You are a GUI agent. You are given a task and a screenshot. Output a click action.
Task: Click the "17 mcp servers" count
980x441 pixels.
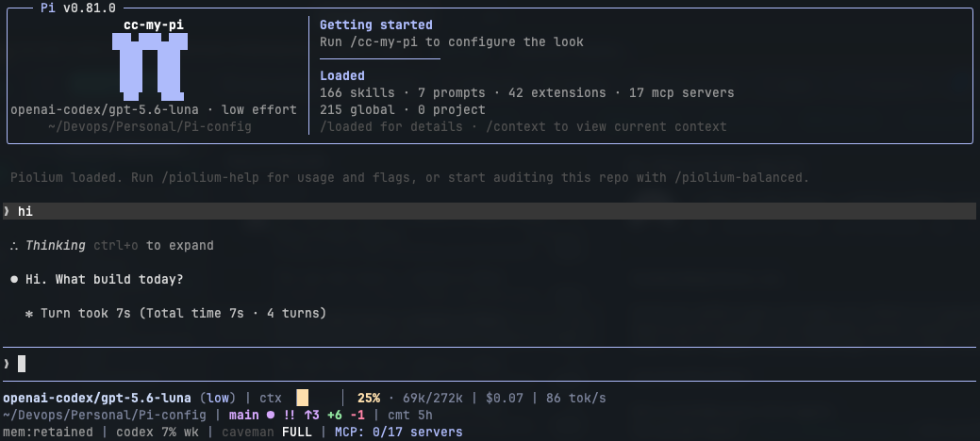click(x=681, y=93)
